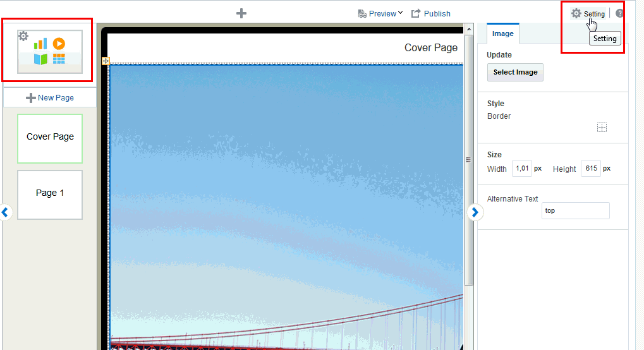Select the Page 1 thumbnail
644x350 pixels.
point(50,195)
